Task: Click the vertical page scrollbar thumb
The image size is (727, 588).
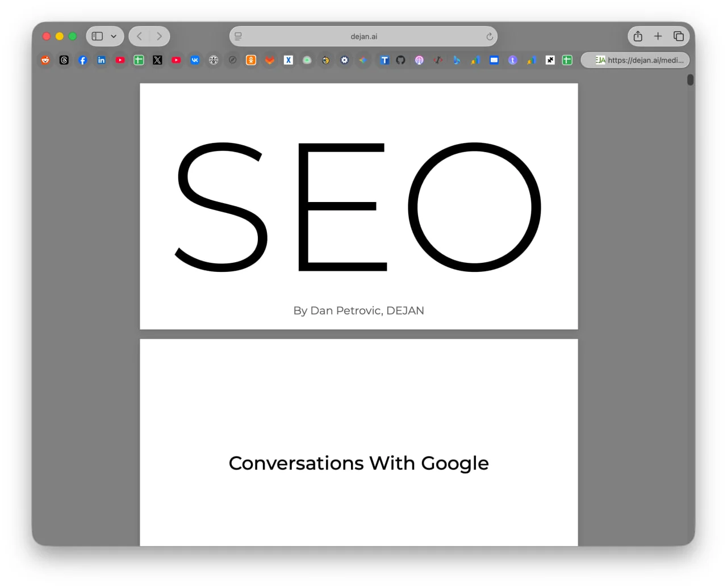Action: point(690,80)
